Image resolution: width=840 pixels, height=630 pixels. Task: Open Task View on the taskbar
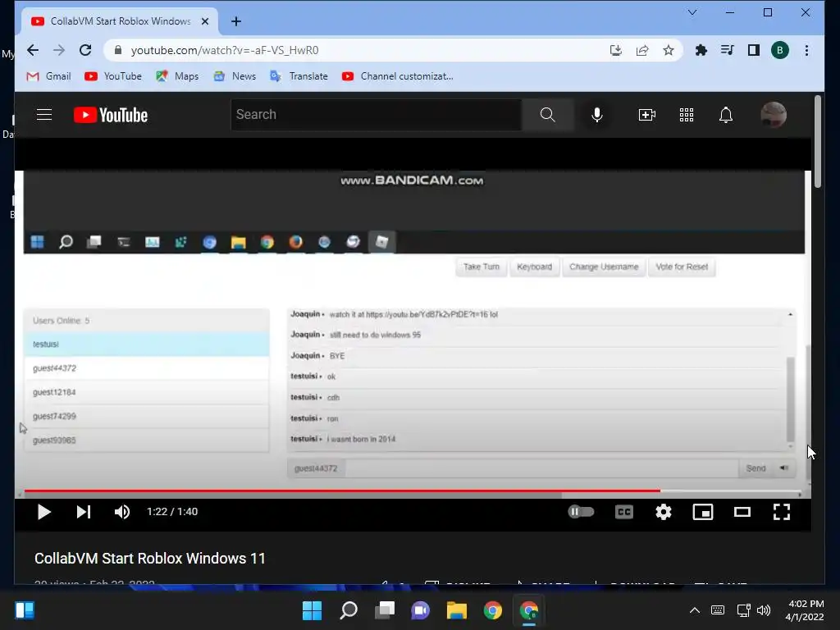tap(384, 610)
